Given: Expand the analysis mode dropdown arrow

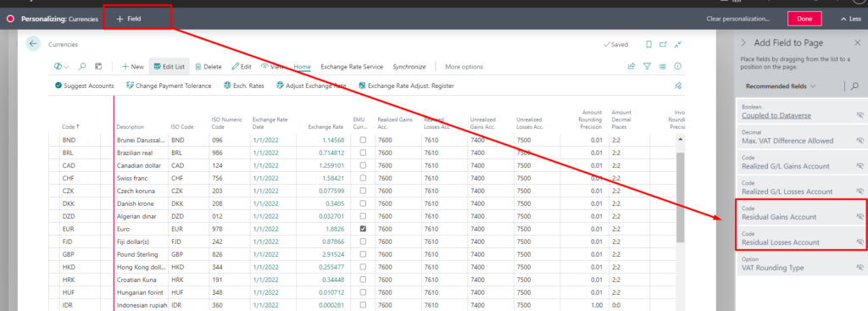Looking at the screenshot, I should [67, 67].
